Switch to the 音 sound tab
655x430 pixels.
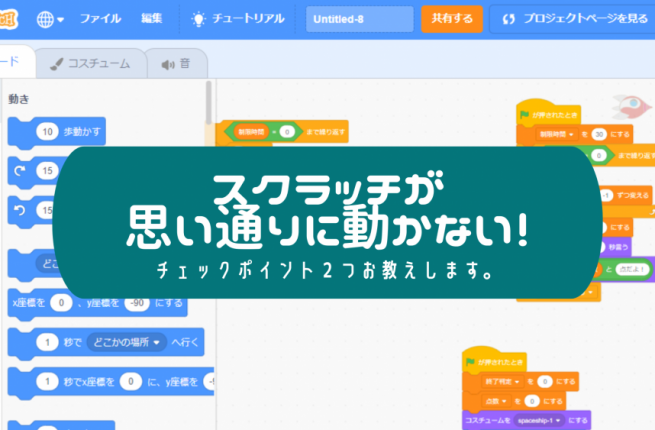(x=176, y=63)
